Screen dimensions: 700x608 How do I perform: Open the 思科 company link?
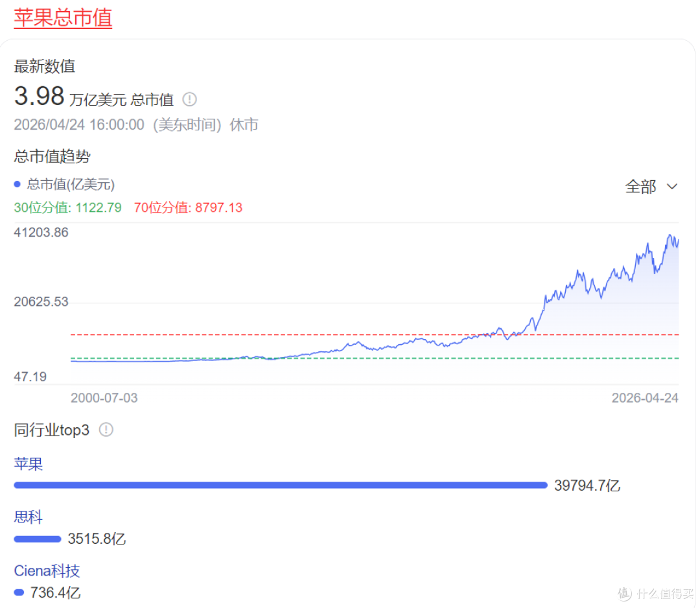[x=28, y=517]
